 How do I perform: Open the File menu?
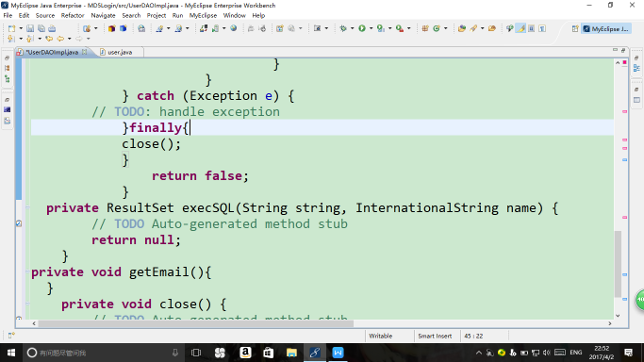click(x=8, y=16)
